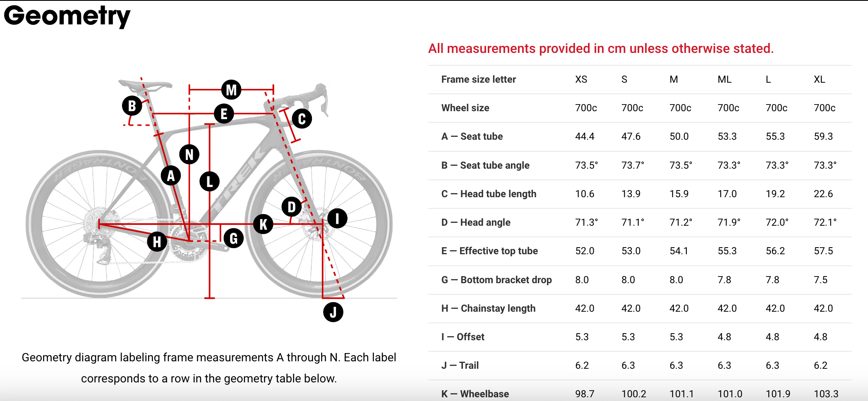This screenshot has height=401, width=868.
Task: Click the Frame size letter row header
Action: coord(478,79)
